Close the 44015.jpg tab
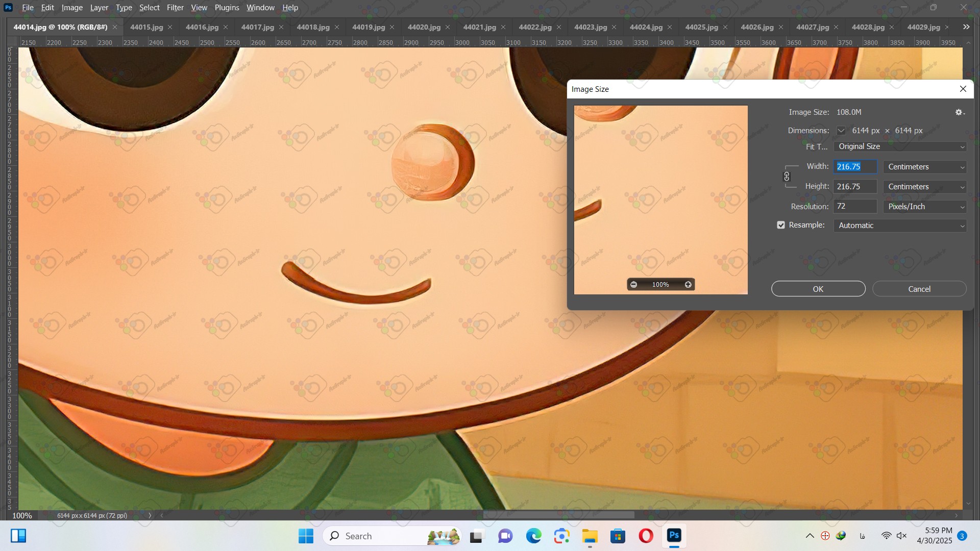Image resolution: width=980 pixels, height=551 pixels. [x=170, y=27]
